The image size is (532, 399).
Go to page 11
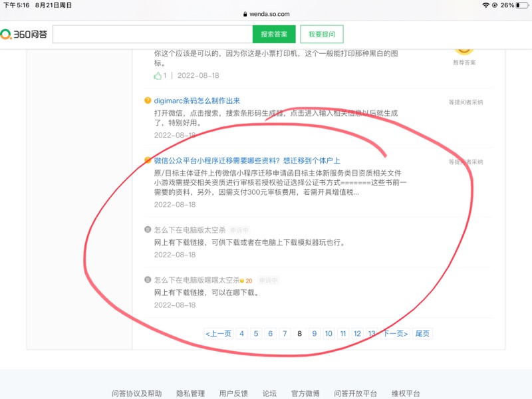[x=343, y=334]
